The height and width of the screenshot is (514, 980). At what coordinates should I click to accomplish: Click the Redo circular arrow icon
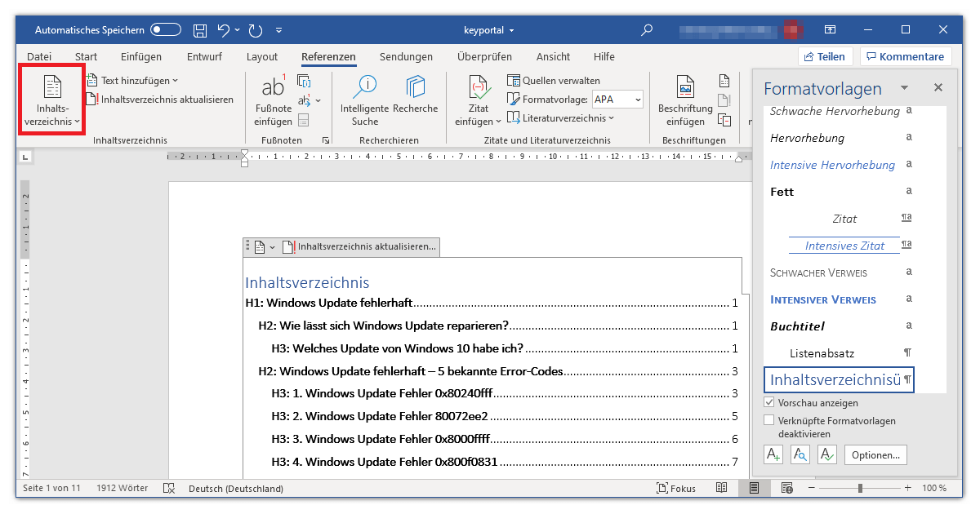point(256,30)
